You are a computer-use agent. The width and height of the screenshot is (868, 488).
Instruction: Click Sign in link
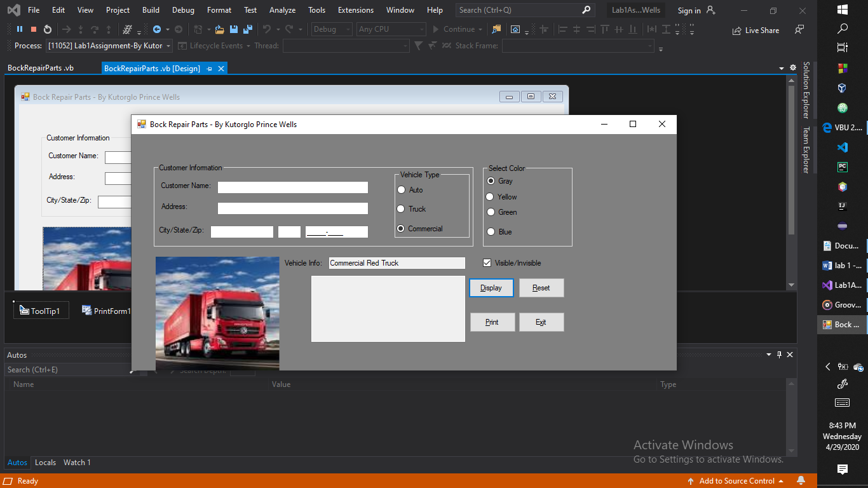(x=689, y=10)
